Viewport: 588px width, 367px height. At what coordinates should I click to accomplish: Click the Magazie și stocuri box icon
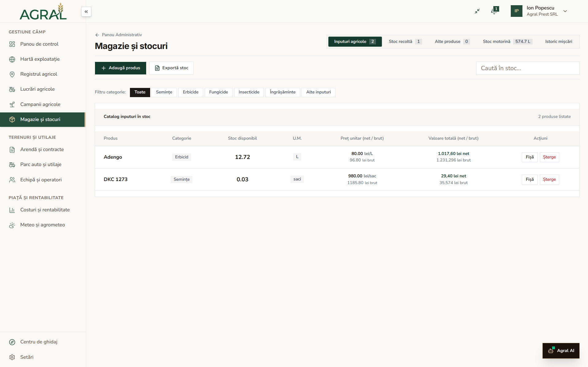pos(12,119)
